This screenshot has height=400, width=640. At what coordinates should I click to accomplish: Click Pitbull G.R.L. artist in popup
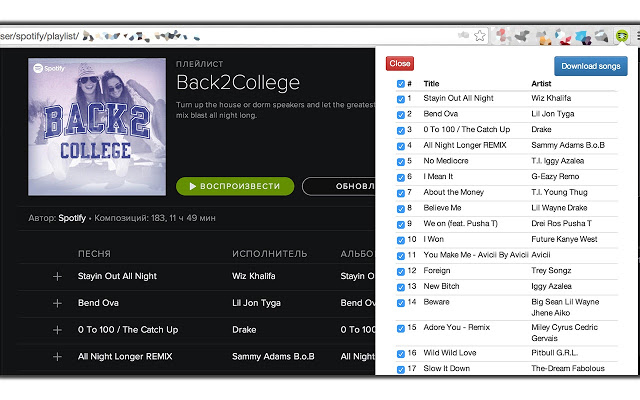coord(554,353)
